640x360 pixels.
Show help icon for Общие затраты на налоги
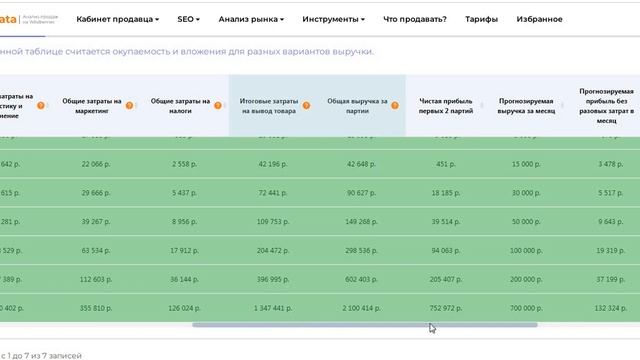coord(218,106)
